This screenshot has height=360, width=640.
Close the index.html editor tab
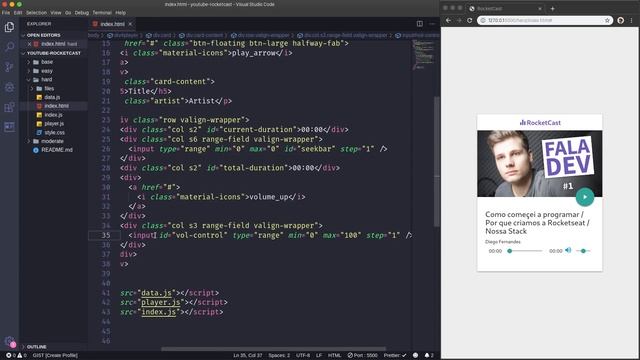click(x=130, y=24)
